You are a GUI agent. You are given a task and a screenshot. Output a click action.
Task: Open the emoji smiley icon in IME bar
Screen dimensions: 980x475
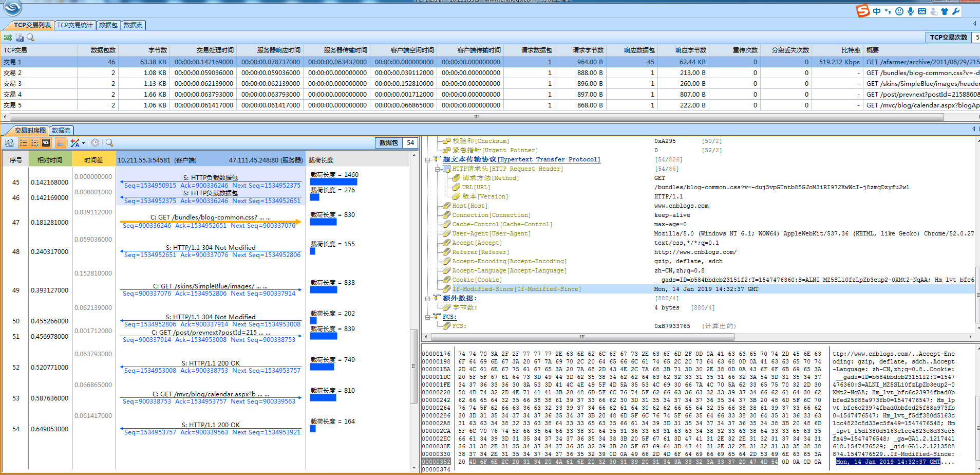899,11
